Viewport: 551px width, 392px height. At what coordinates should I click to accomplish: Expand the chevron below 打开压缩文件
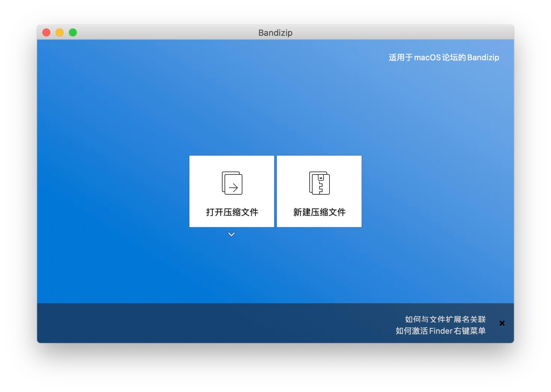point(231,234)
